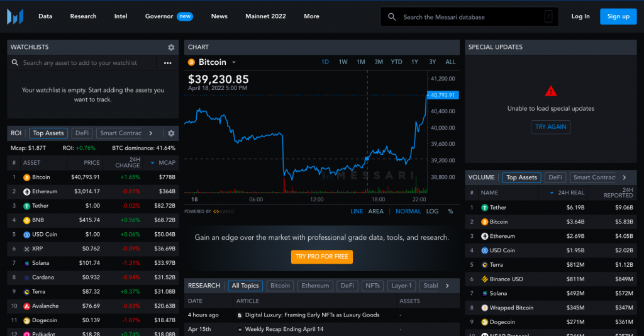The height and width of the screenshot is (336, 644).
Task: Switch chart to LINE mode
Action: [x=357, y=211]
